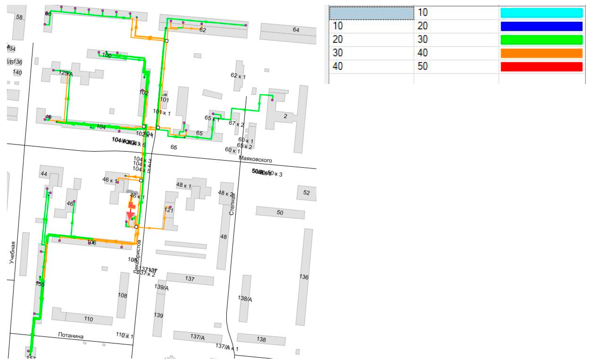Screen dimensions: 591x364
Task: Click the cyan legend color swatch
Action: (x=541, y=13)
